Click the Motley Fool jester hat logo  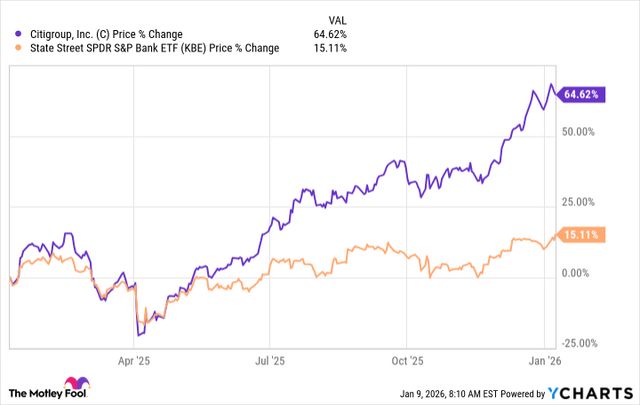click(71, 385)
